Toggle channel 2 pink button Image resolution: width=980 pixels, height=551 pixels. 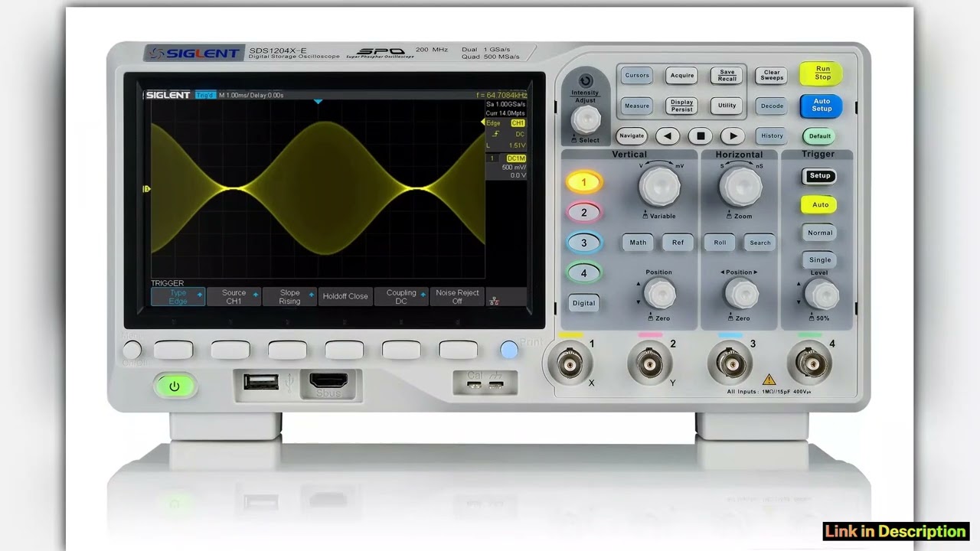tap(583, 213)
